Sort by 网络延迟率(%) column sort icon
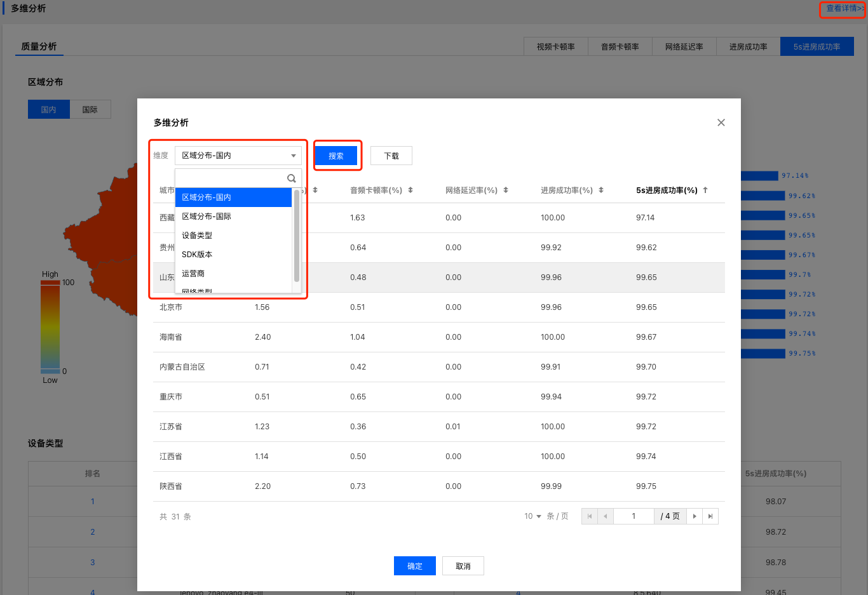This screenshot has height=595, width=868. (x=506, y=191)
